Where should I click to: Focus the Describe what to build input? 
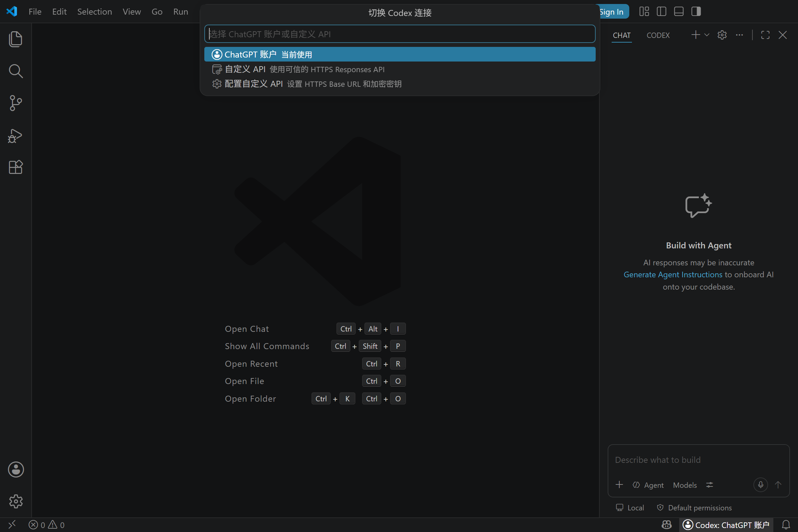click(698, 460)
